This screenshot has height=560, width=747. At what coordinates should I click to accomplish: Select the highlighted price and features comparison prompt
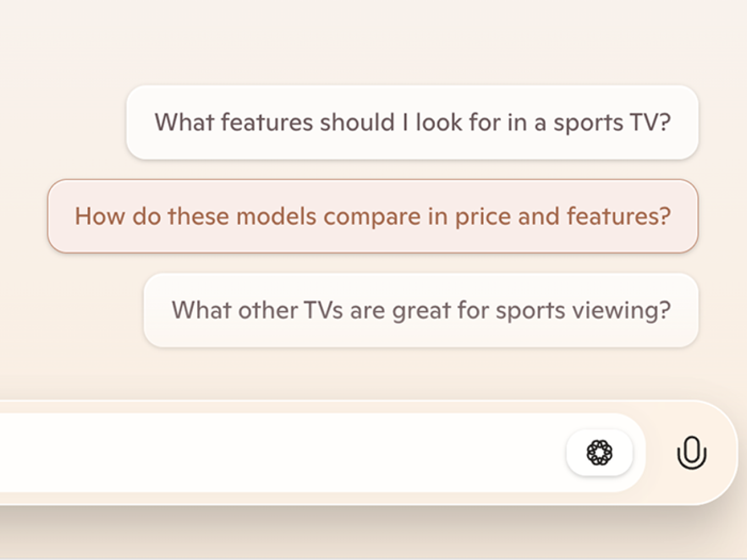point(373,216)
